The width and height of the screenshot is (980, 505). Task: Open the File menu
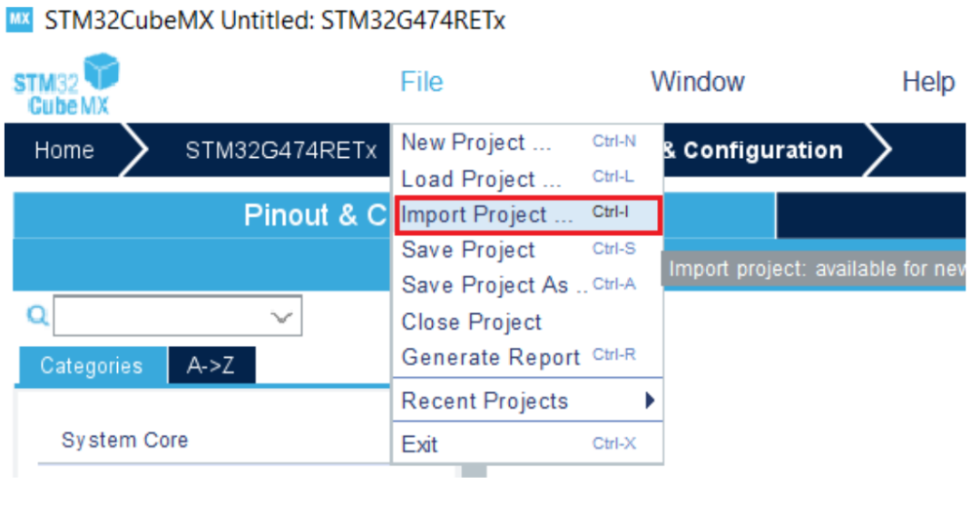(x=422, y=82)
